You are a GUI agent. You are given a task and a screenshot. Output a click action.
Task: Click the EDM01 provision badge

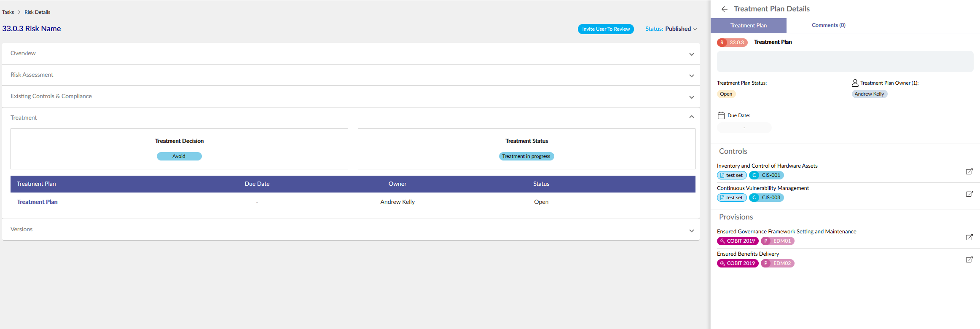778,241
